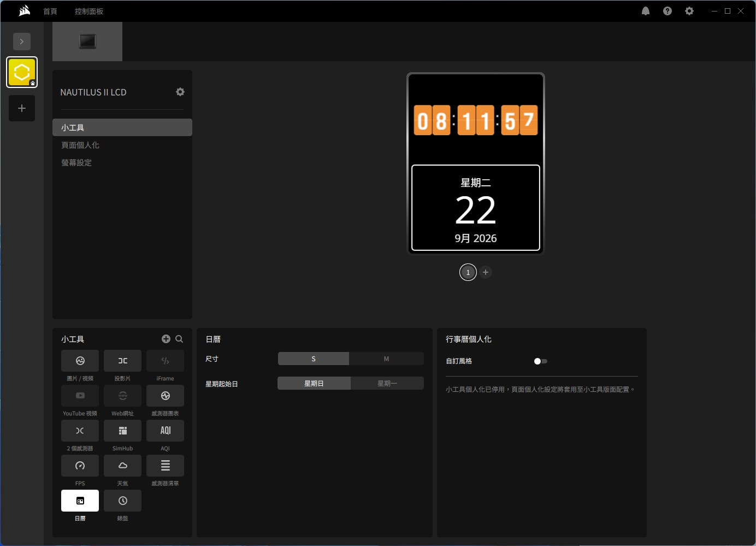The height and width of the screenshot is (546, 756).
Task: Choose the 感測器清單 sensor list widget
Action: pyautogui.click(x=165, y=466)
